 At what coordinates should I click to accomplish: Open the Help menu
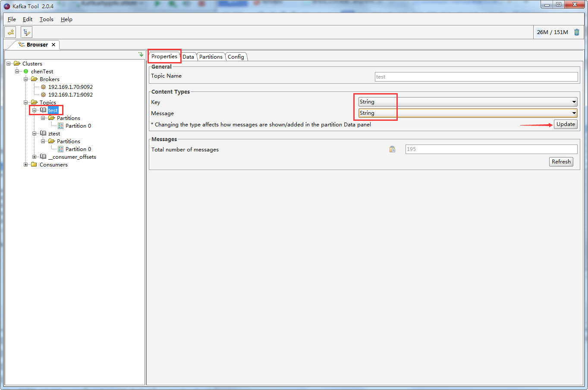point(66,19)
